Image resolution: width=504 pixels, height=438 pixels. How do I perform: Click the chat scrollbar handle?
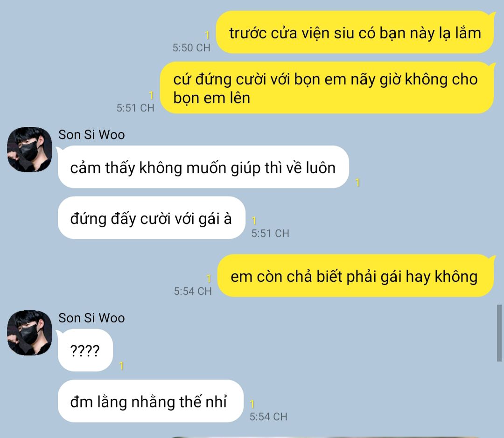[499, 333]
